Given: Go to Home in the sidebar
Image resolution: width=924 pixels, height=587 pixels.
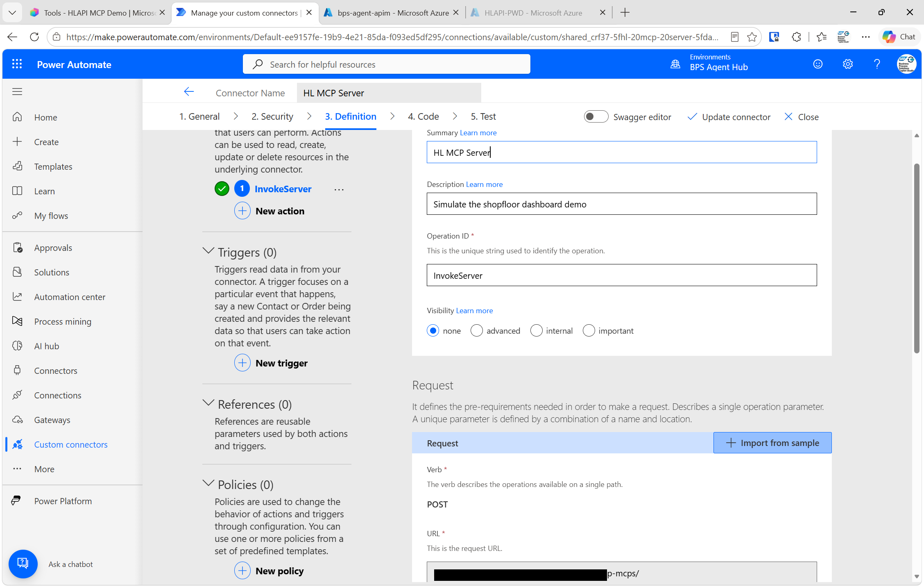Looking at the screenshot, I should click(x=46, y=117).
